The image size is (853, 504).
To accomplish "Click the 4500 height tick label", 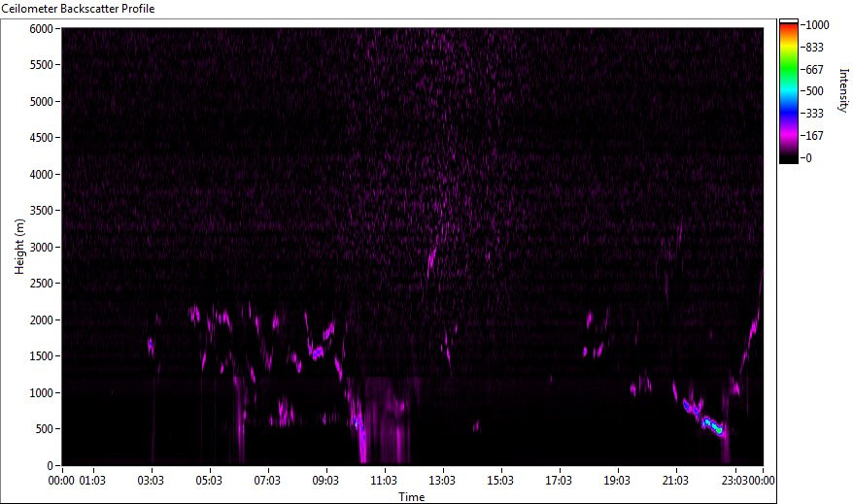I will pos(42,138).
